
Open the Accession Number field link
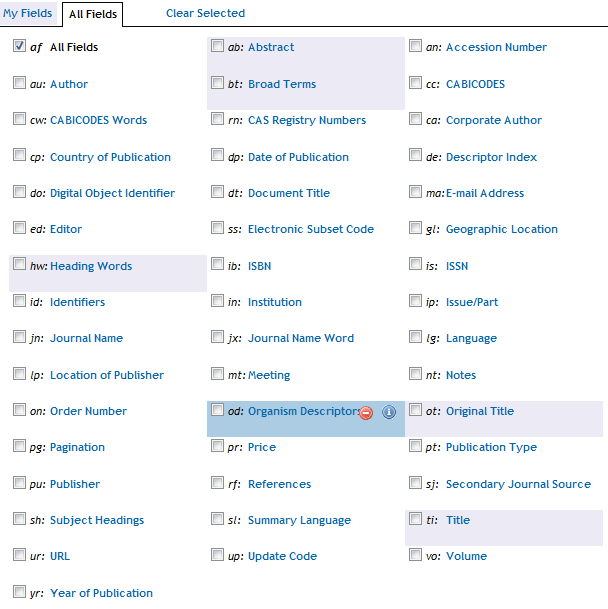(496, 47)
